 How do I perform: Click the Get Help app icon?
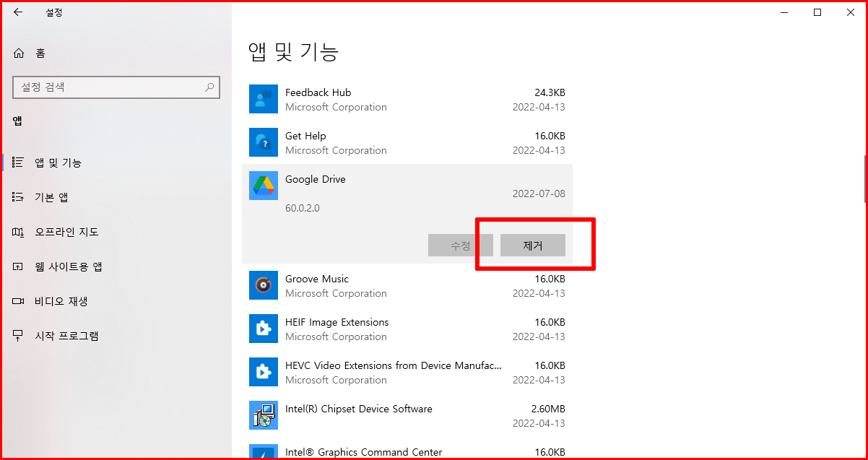click(x=264, y=142)
